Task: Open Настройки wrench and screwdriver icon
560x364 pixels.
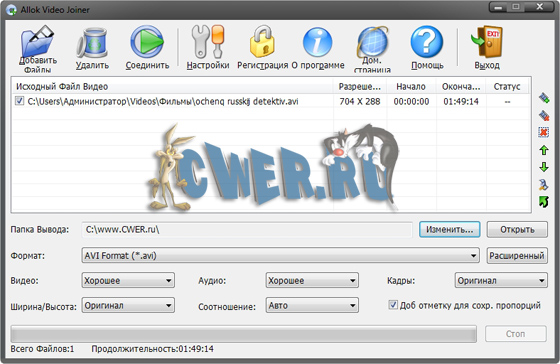Action: click(208, 42)
